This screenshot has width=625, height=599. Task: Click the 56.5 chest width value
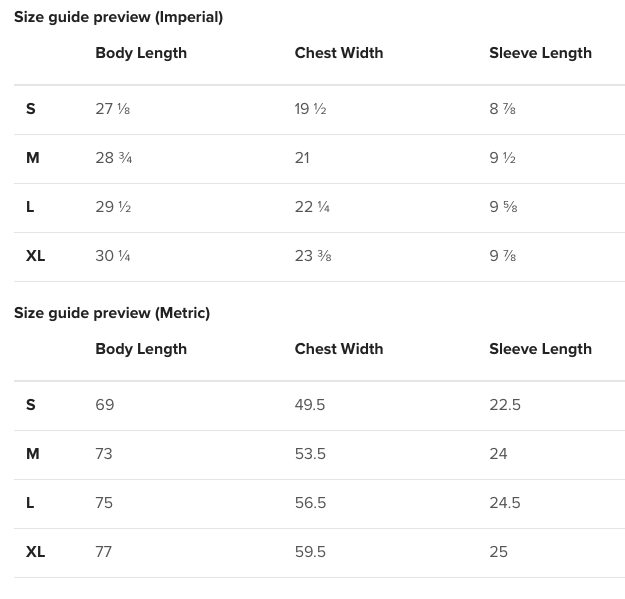point(310,503)
